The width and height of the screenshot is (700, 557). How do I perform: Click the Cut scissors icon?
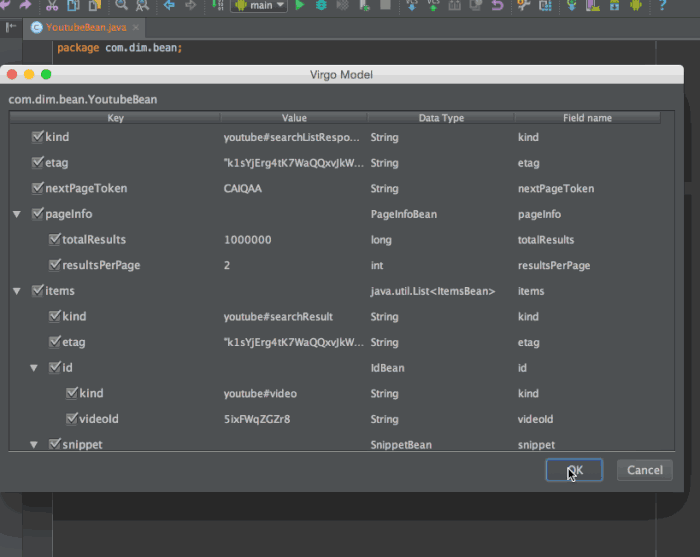click(52, 5)
